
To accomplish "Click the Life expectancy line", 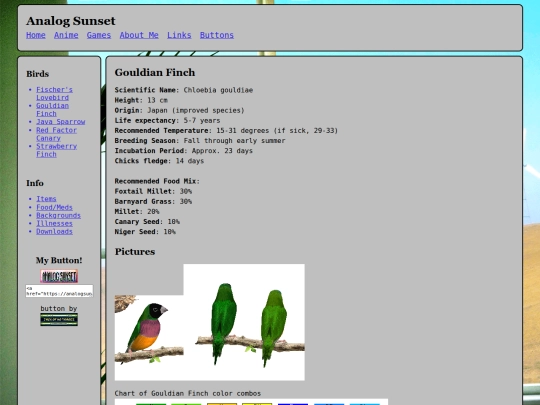I will pyautogui.click(x=167, y=121).
